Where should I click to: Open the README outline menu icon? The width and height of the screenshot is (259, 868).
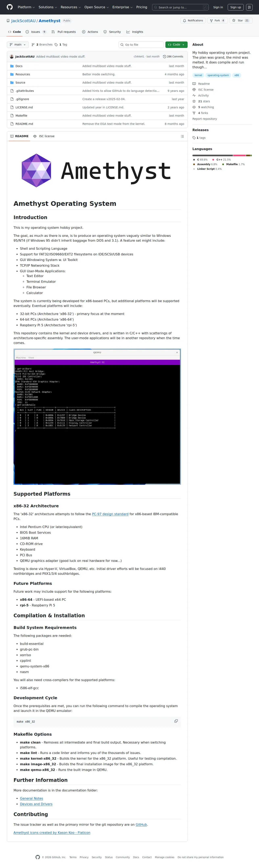pos(182,136)
